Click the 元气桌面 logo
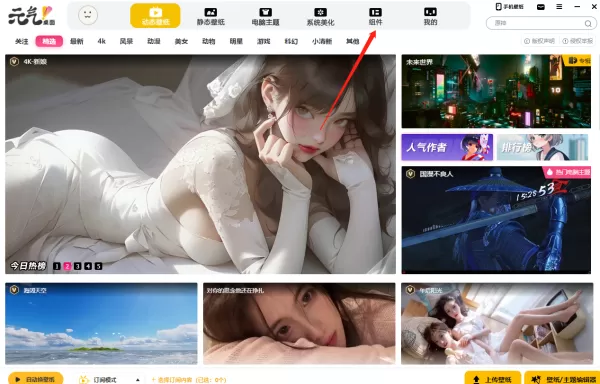600x384 pixels. pos(32,16)
